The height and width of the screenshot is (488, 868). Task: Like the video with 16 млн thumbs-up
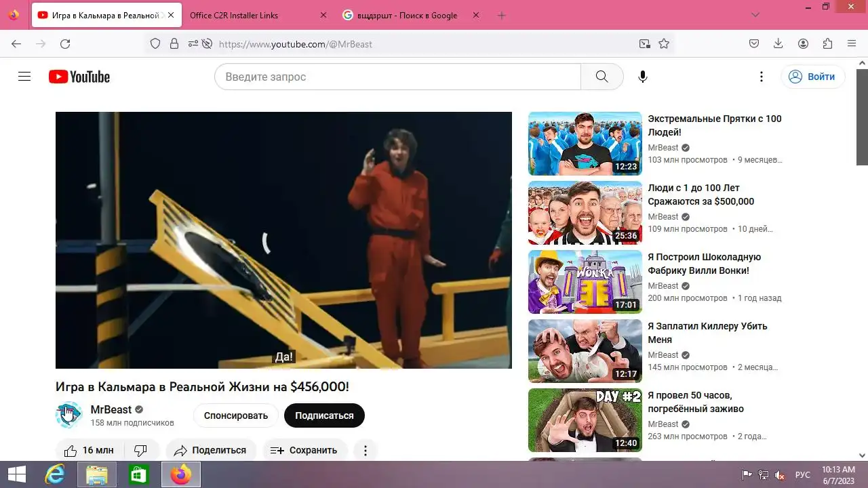click(x=90, y=450)
